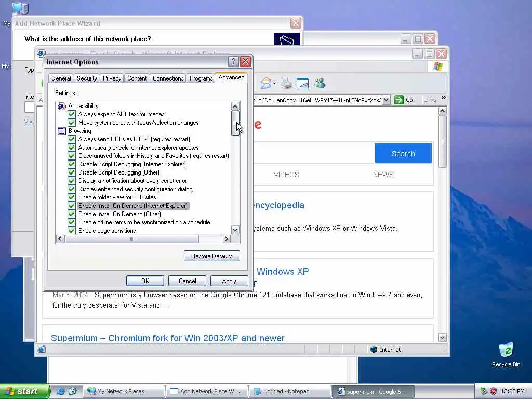Switch to Untitled - Notepad taskbar button
This screenshot has height=399, width=532.
click(290, 391)
